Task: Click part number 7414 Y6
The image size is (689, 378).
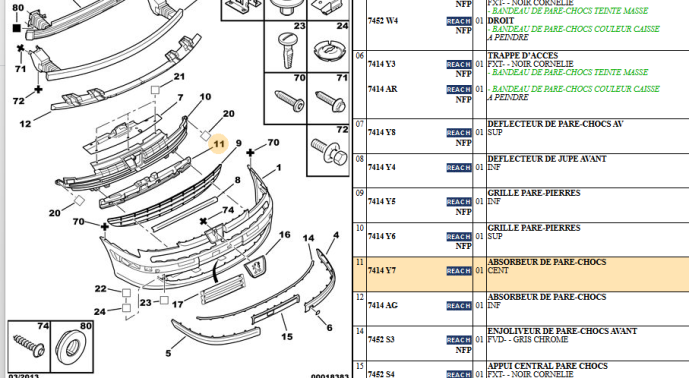Action: pos(382,236)
